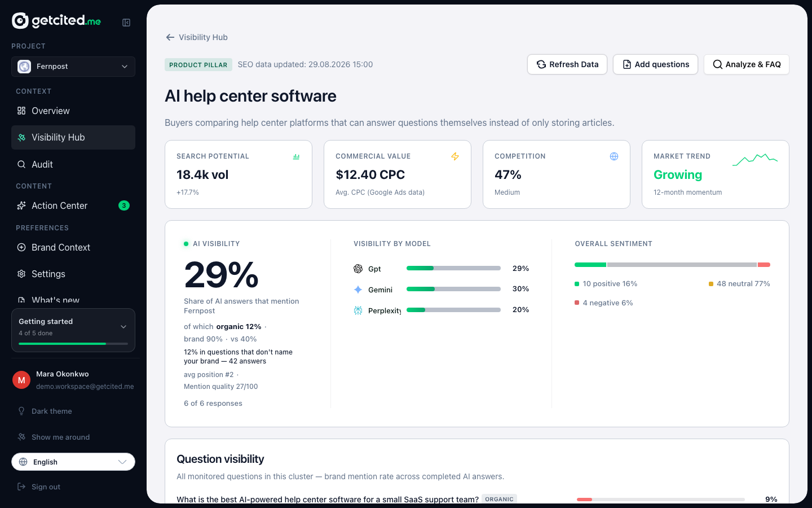The height and width of the screenshot is (508, 812).
Task: Click the 10 positive 16% legend entry
Action: tap(606, 284)
